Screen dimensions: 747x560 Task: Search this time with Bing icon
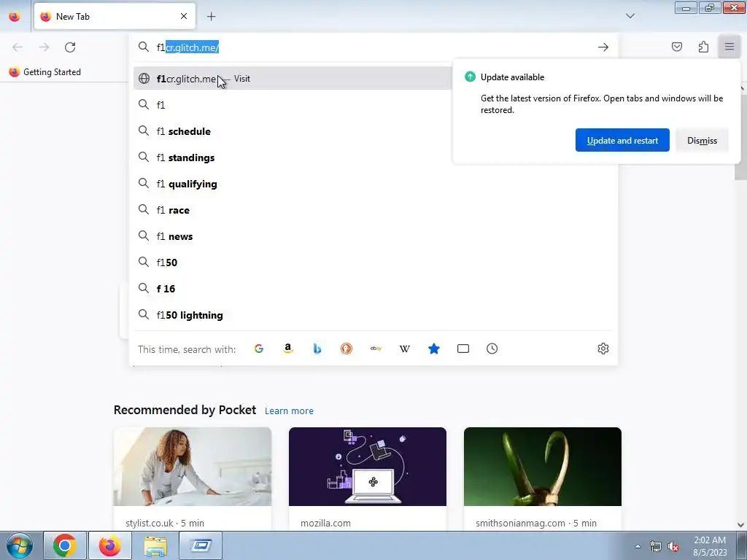point(317,349)
